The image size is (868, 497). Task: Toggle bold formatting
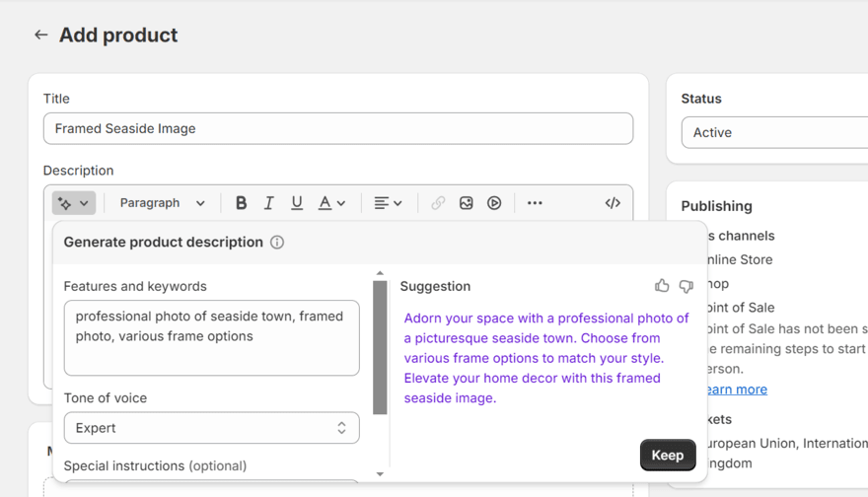click(x=241, y=203)
